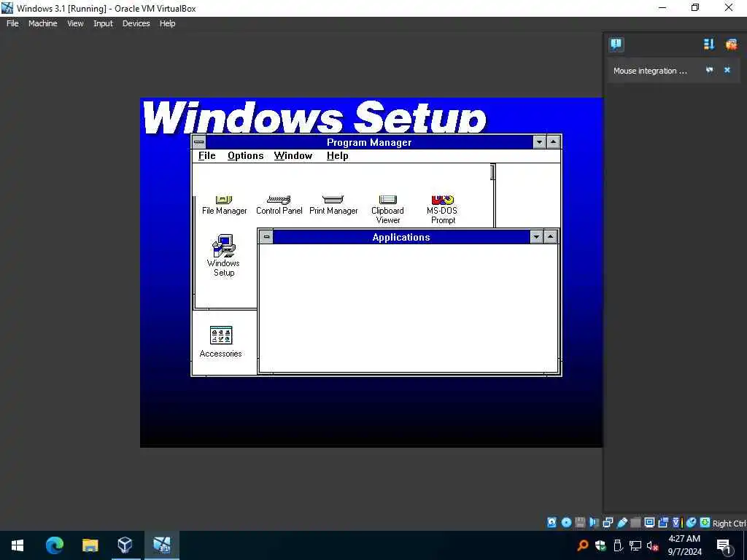Screen dimensions: 747x560
Task: Click the display status monitor icon
Action: tap(649, 522)
